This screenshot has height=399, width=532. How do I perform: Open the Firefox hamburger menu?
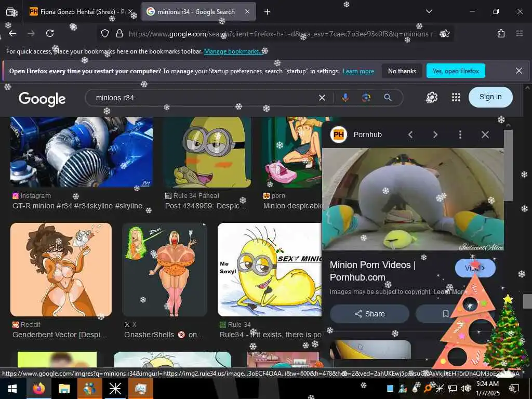[520, 33]
